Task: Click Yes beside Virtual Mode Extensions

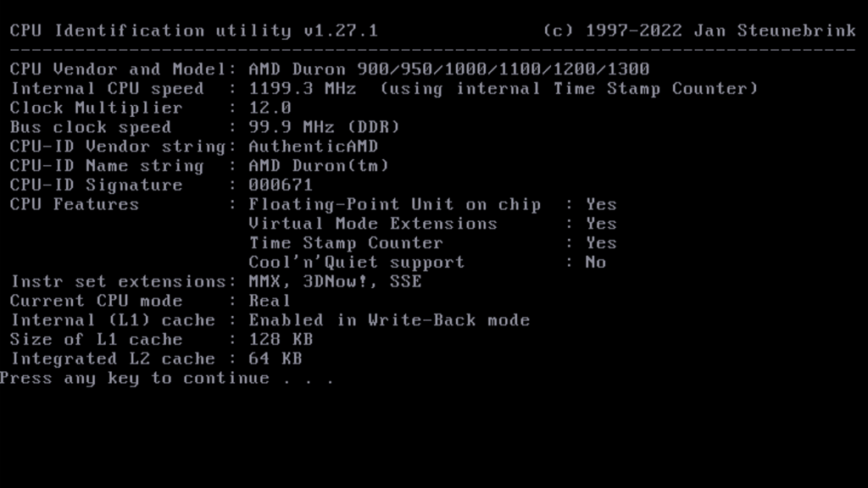Action: pos(601,225)
